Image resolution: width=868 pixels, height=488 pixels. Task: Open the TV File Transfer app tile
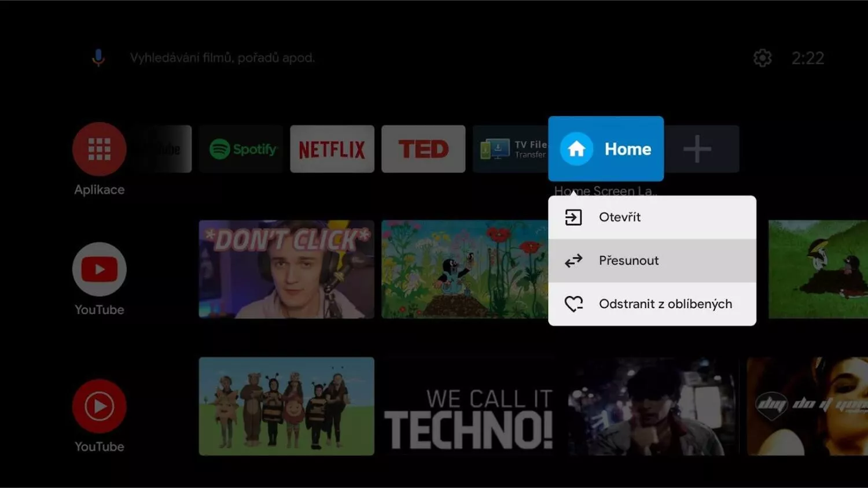tap(510, 149)
